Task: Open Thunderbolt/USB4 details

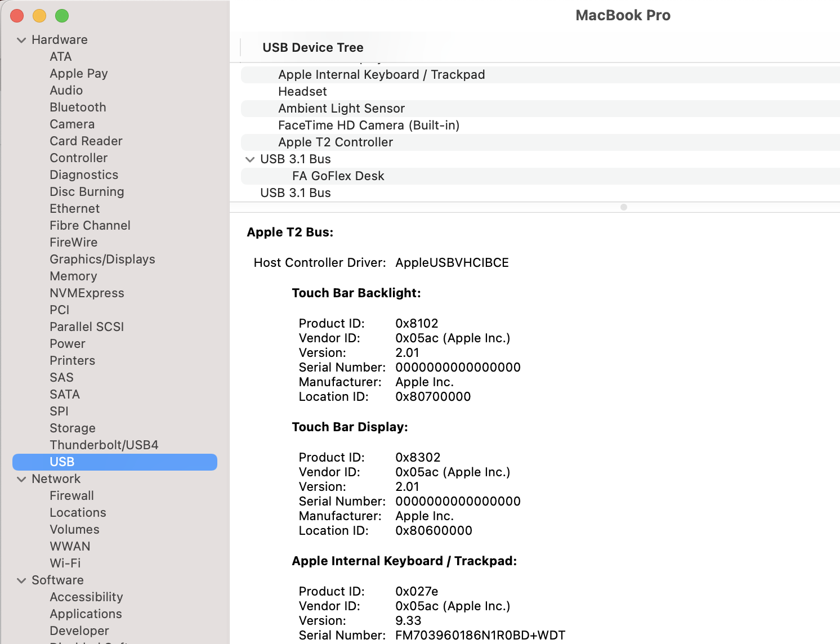Action: pyautogui.click(x=103, y=445)
